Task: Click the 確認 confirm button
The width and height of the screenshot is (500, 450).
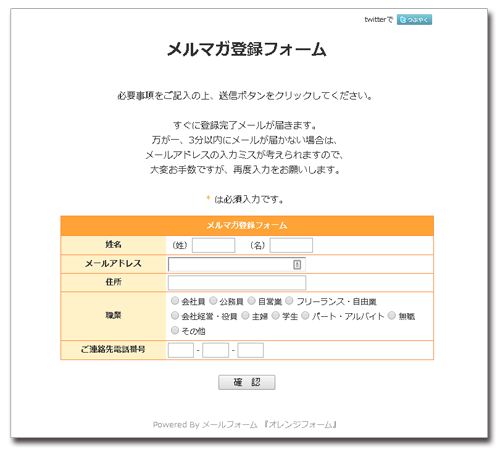Action: [x=247, y=382]
